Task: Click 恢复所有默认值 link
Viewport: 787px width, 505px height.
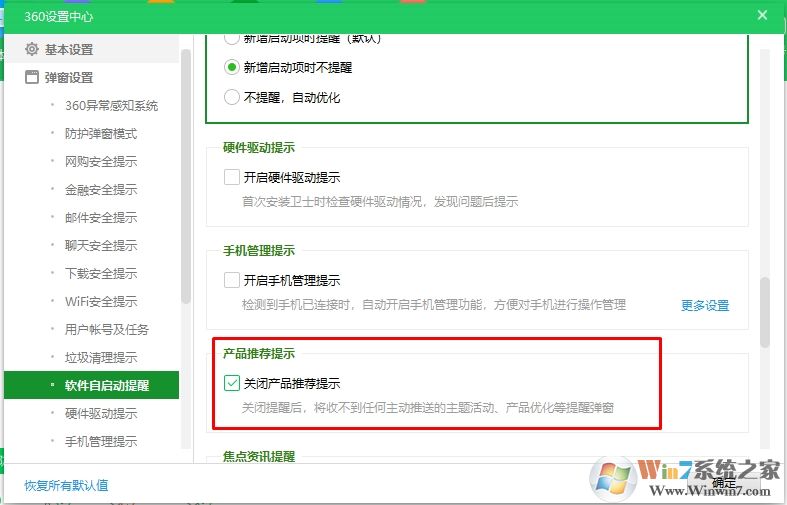Action: click(x=66, y=486)
